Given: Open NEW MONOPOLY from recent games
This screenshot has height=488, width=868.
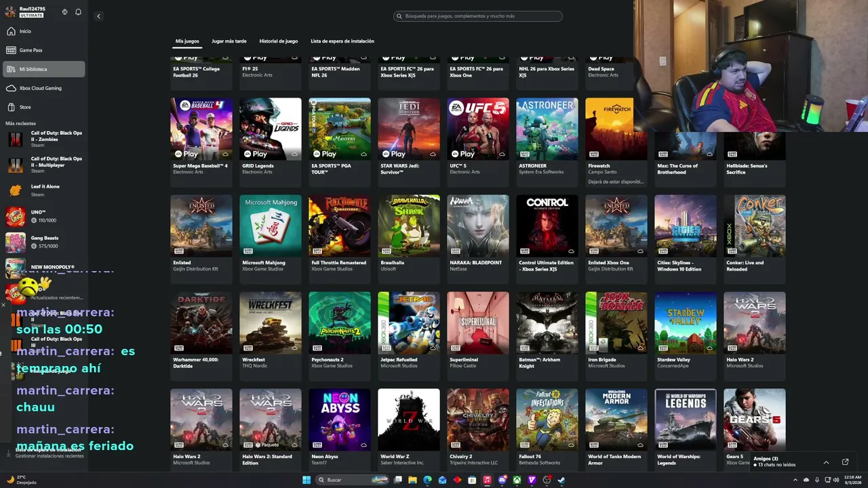Looking at the screenshot, I should pos(45,267).
